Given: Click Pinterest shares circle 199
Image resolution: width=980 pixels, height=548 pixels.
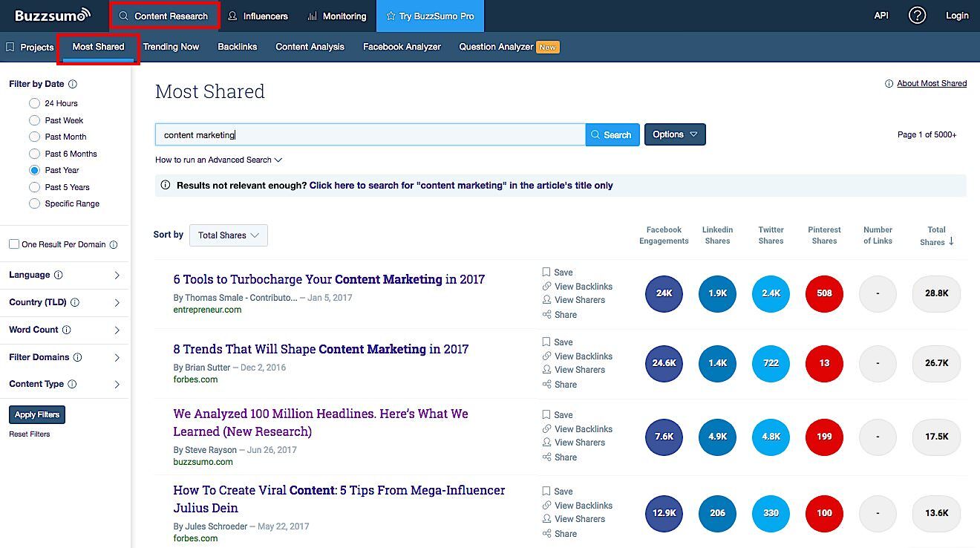Looking at the screenshot, I should pyautogui.click(x=824, y=437).
